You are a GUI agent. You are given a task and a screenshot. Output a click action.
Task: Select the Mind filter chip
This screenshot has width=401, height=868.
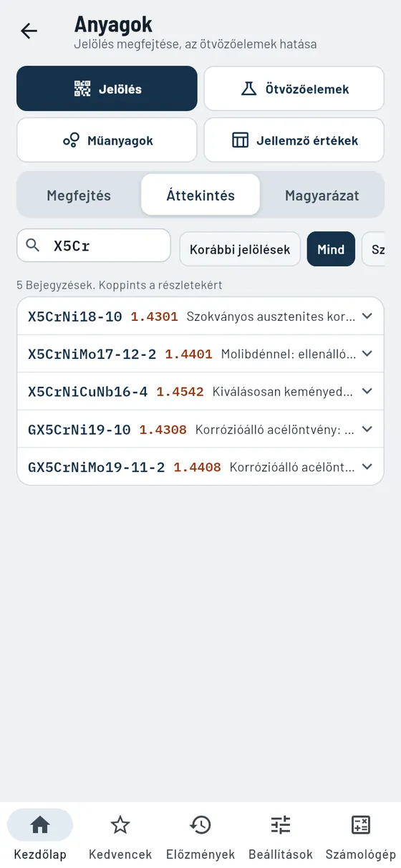point(331,249)
